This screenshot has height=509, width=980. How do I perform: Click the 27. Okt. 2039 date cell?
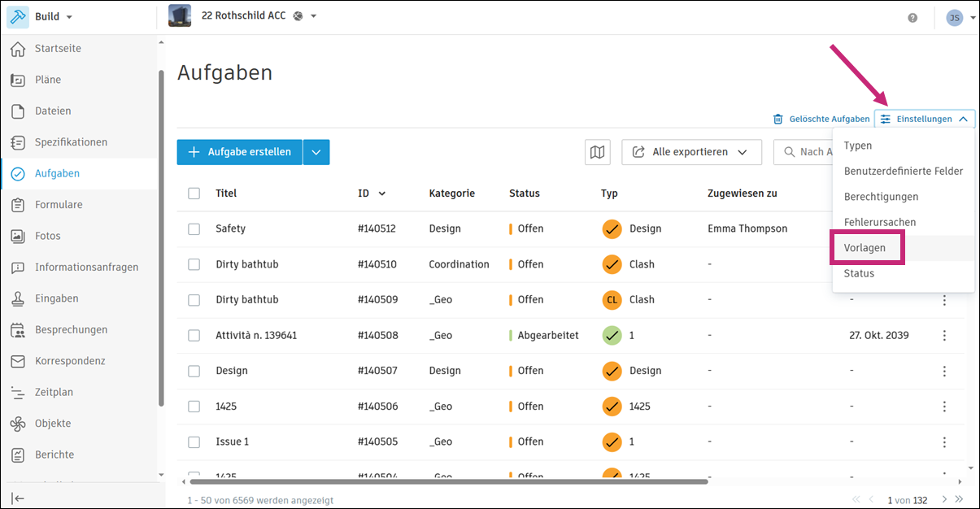[879, 335]
